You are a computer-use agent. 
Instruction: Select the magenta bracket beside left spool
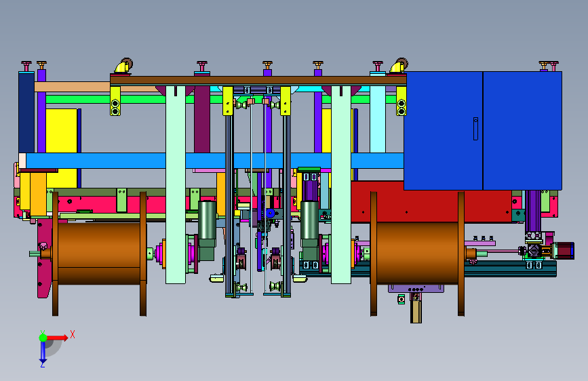coord(45,259)
